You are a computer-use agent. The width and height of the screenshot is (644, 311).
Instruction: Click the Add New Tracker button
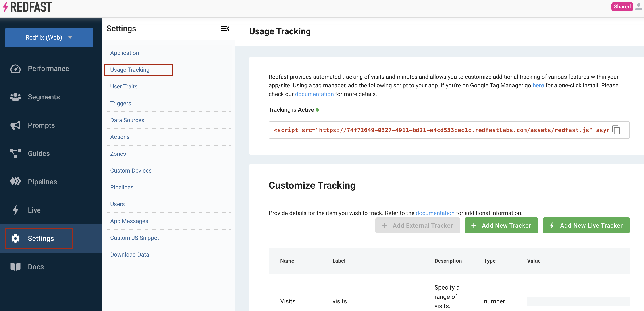501,225
